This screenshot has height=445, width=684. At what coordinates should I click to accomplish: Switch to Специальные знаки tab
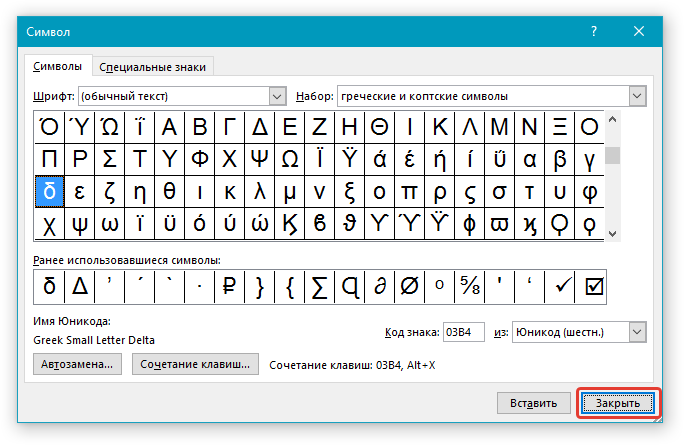coord(153,67)
